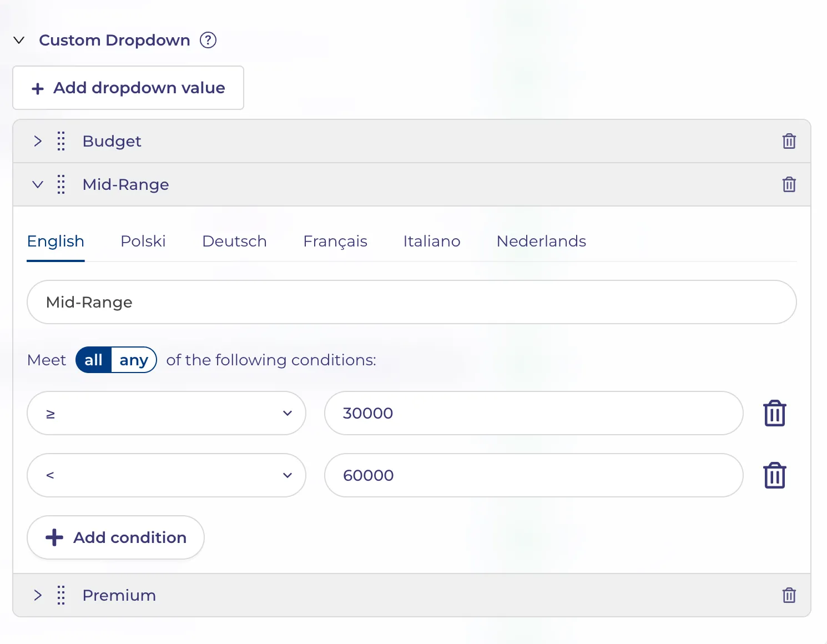Screen dimensions: 827x644
Task: Delete the Premium dropdown value
Action: point(789,595)
